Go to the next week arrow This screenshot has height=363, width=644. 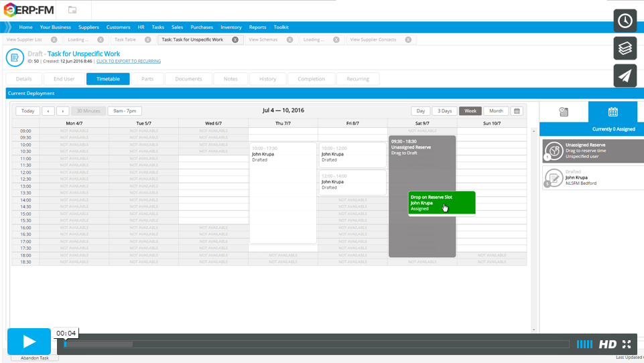tap(62, 111)
